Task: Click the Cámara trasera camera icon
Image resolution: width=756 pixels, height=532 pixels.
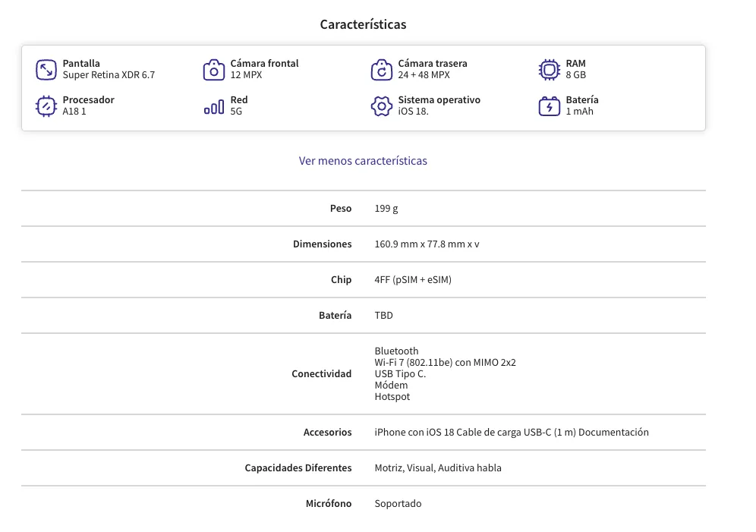Action: [x=381, y=70]
